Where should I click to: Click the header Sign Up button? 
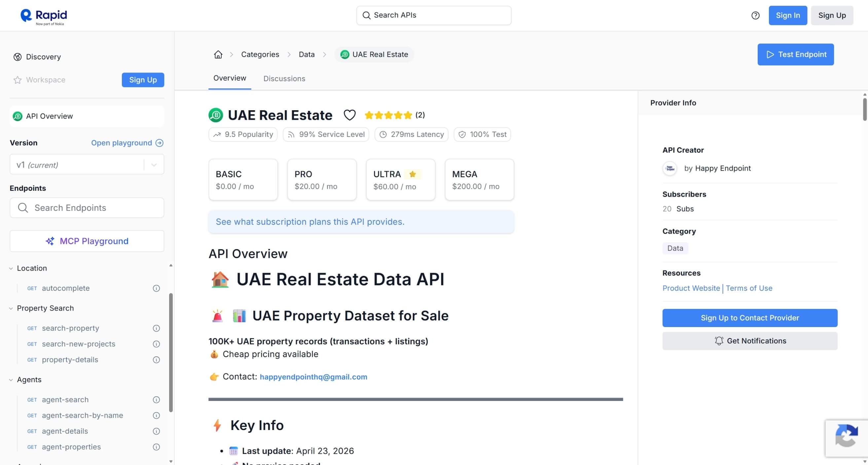point(832,16)
